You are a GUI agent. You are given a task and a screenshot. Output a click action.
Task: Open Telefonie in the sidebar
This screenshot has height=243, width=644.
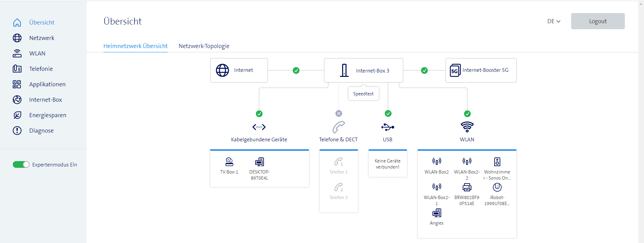pyautogui.click(x=41, y=69)
